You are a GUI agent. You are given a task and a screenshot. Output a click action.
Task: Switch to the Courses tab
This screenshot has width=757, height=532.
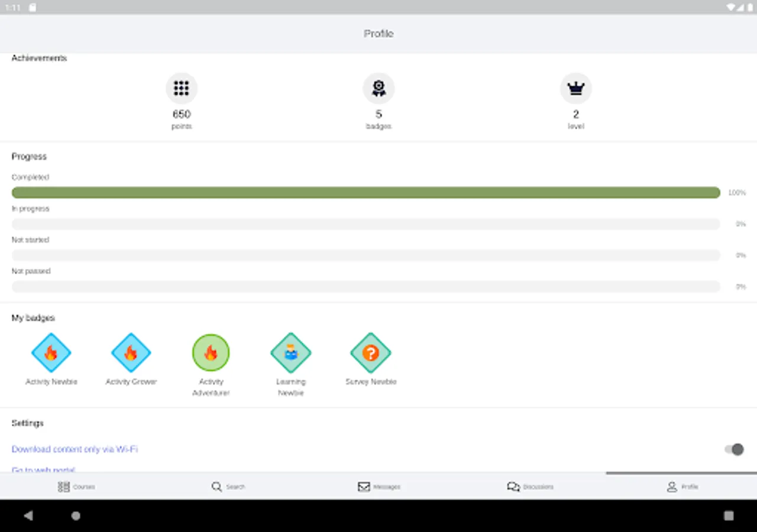pyautogui.click(x=76, y=486)
